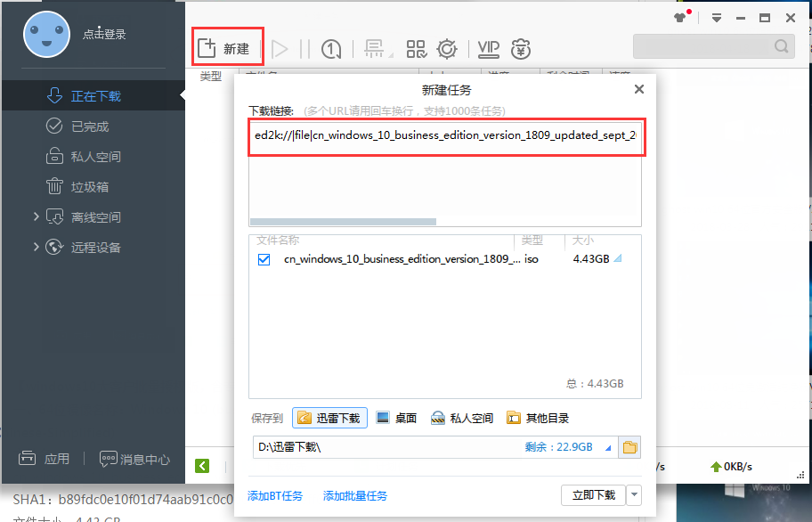Close the 新建任务 dialog
The width and height of the screenshot is (812, 522).
pos(639,89)
